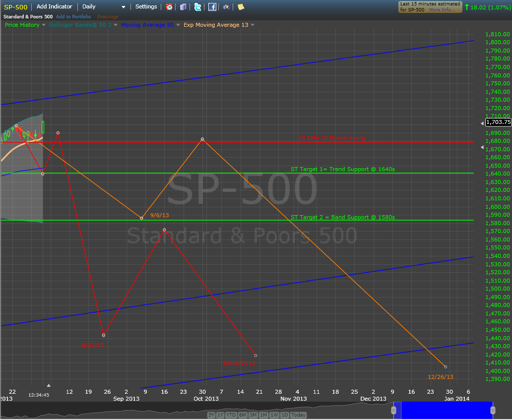Click the Sep 2013 axis label
The width and height of the screenshot is (512, 420).
coord(126,399)
